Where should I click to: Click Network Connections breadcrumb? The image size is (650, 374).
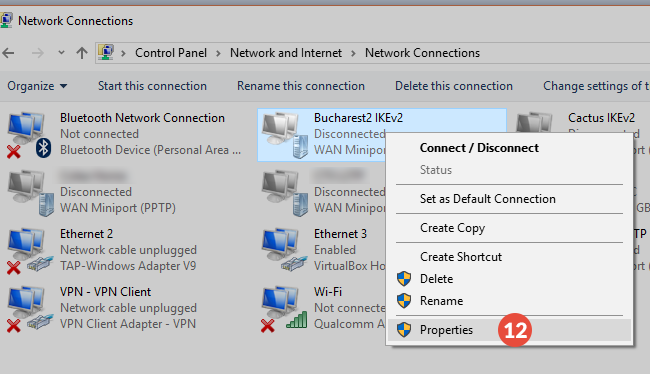pyautogui.click(x=422, y=53)
